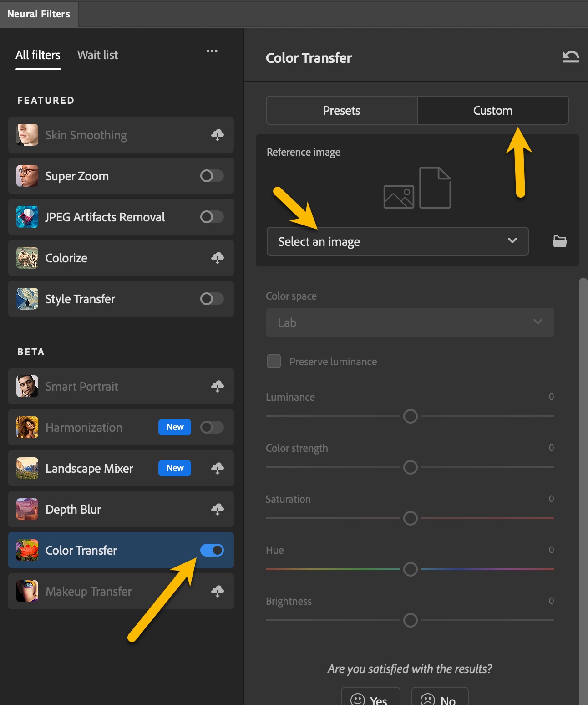Viewport: 588px width, 705px height.
Task: Switch to the Presets tab
Action: point(341,110)
